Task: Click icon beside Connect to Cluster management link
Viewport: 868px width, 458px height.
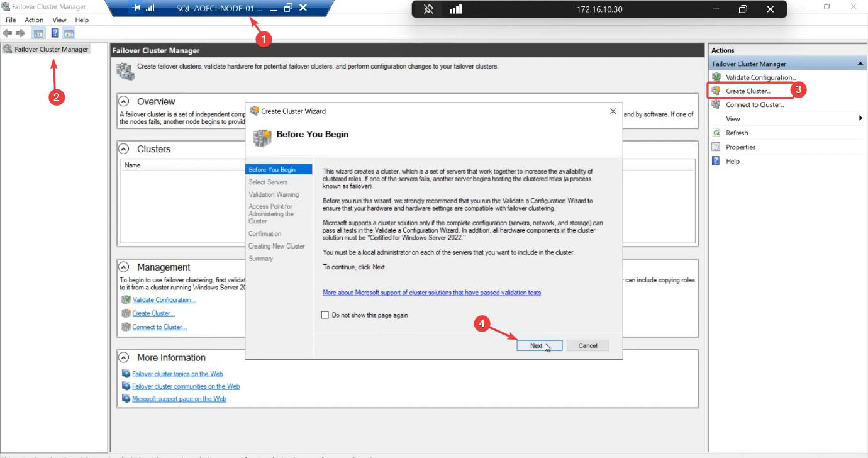Action: coord(126,327)
